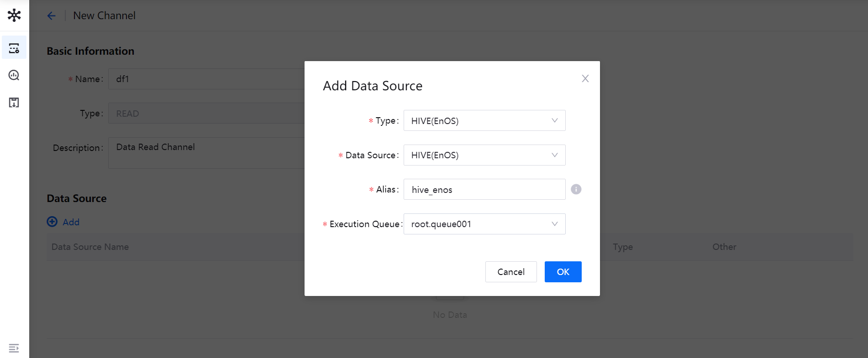Click the Basic Information heading
This screenshot has width=868, height=358.
(90, 51)
